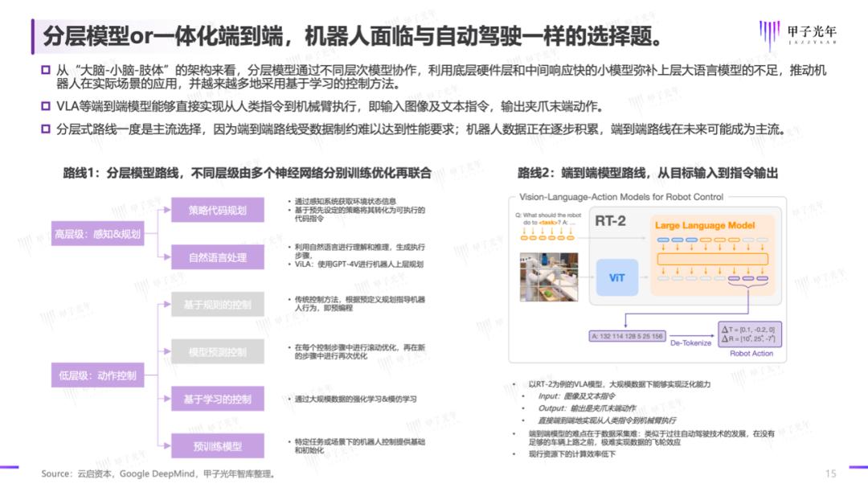This screenshot has height=488, width=868.
Task: Click the RT-2 label in the diagram
Action: click(610, 220)
